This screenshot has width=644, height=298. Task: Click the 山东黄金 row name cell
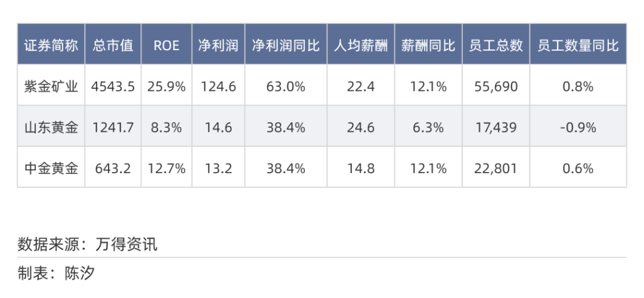click(51, 127)
